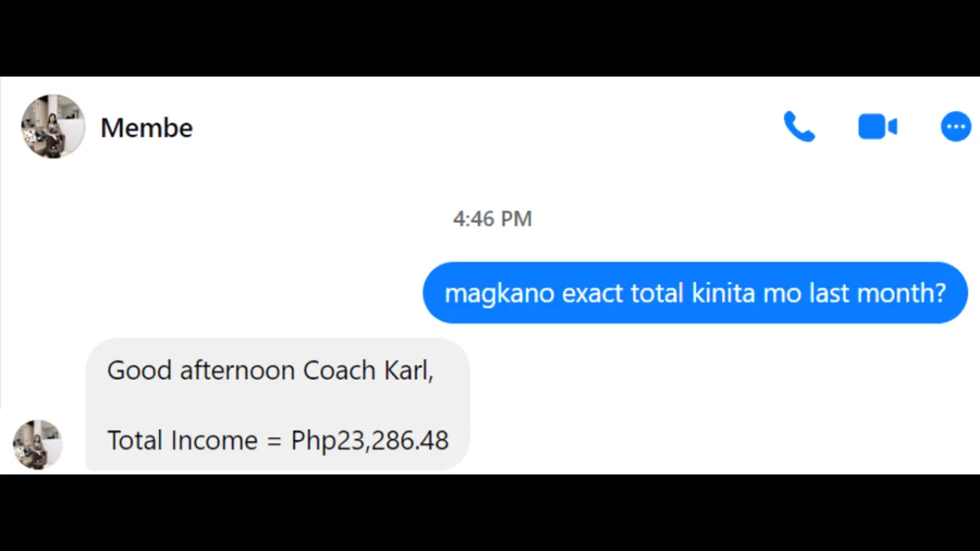Open Membe's header profile picture
980x551 pixels.
coord(53,126)
